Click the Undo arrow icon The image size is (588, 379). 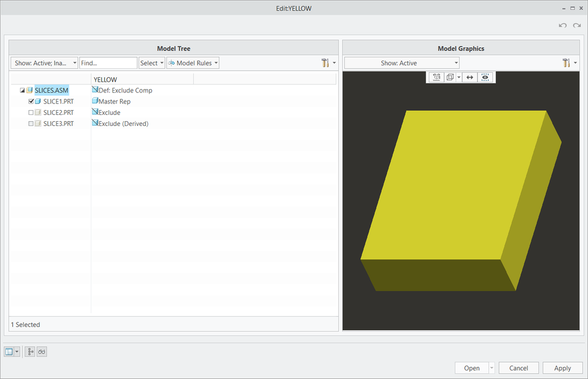(563, 25)
